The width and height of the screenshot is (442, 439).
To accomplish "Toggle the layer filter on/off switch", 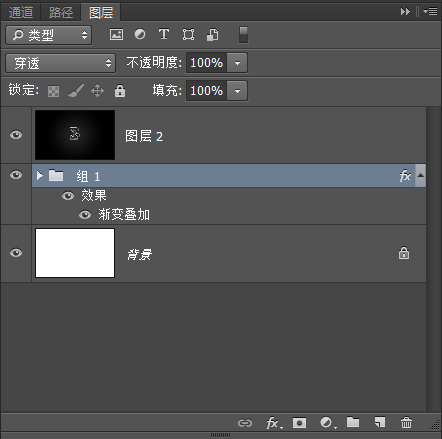I will point(243,35).
